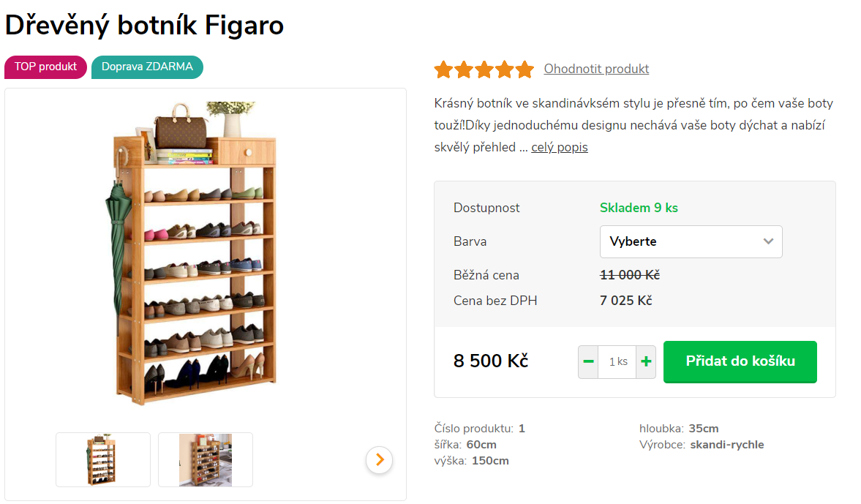Open the Ohodnotit produkt link
This screenshot has height=504, width=861.
[596, 69]
